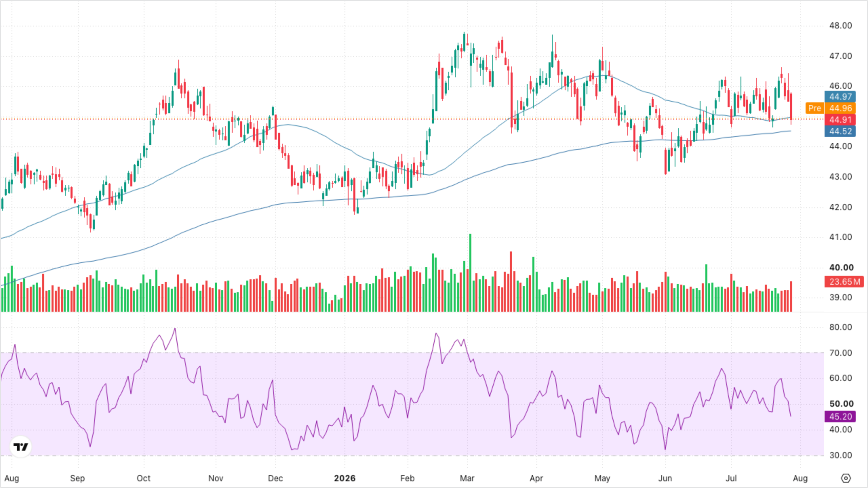The width and height of the screenshot is (868, 488).
Task: Click the 44.96 pre-market price tag
Action: [x=840, y=108]
